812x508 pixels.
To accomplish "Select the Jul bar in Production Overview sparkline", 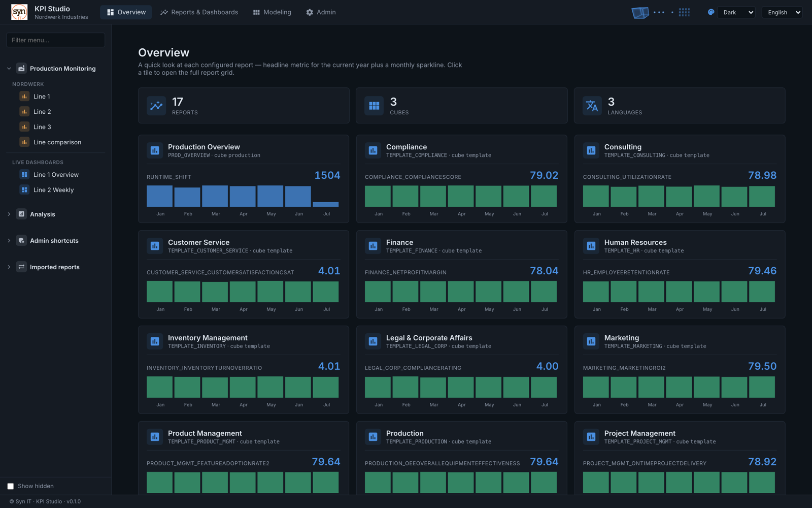I will pyautogui.click(x=326, y=204).
